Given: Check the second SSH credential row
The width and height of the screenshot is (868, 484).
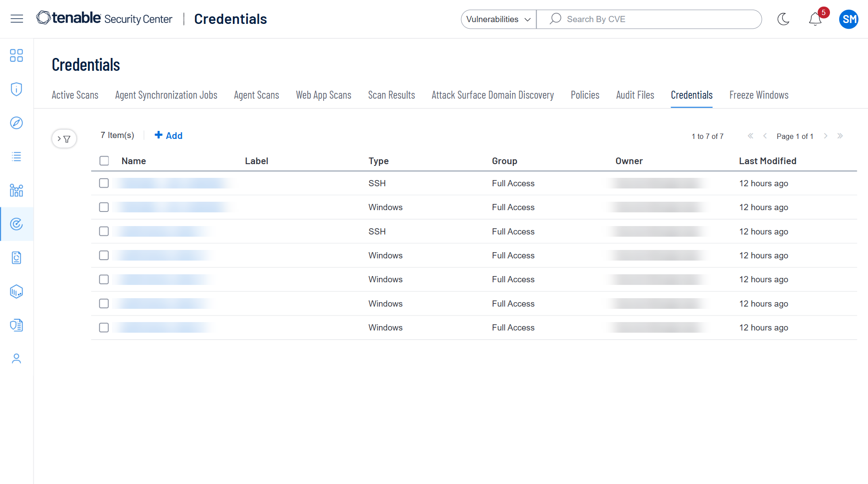Looking at the screenshot, I should tap(104, 231).
